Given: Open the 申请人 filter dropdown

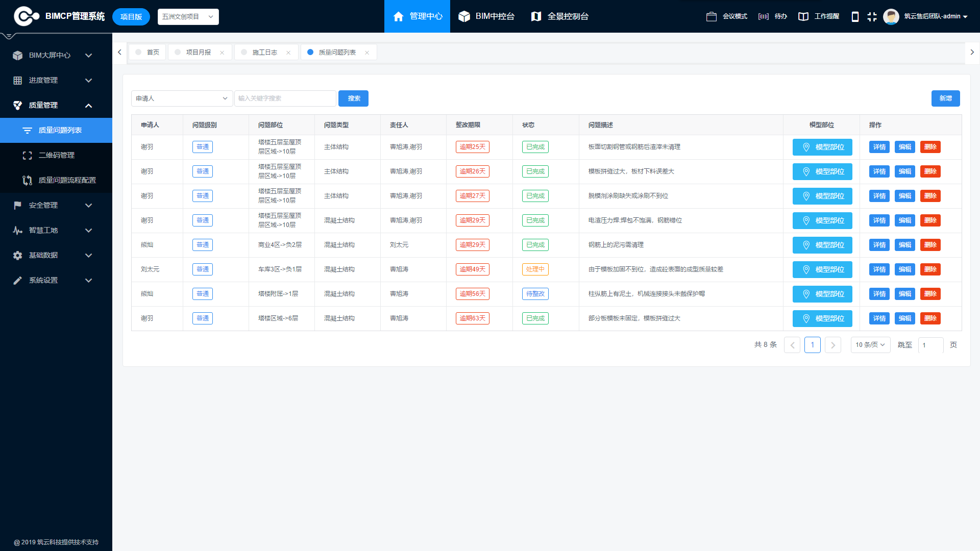Looking at the screenshot, I should (x=182, y=98).
